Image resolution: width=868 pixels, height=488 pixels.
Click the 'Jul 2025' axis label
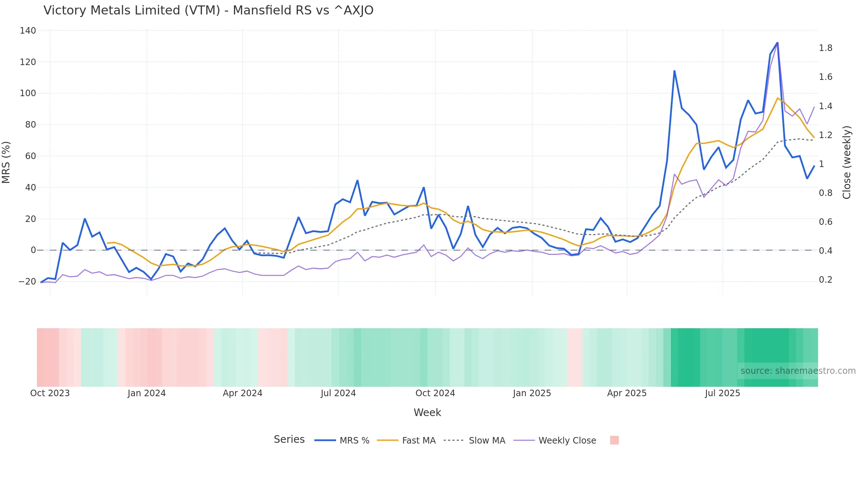coord(722,393)
